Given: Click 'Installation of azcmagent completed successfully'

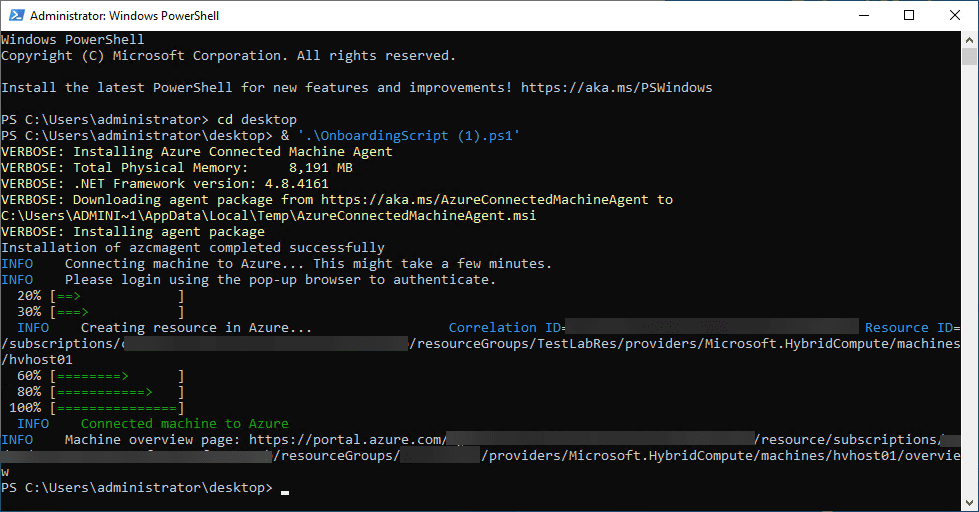Looking at the screenshot, I should click(x=193, y=247).
